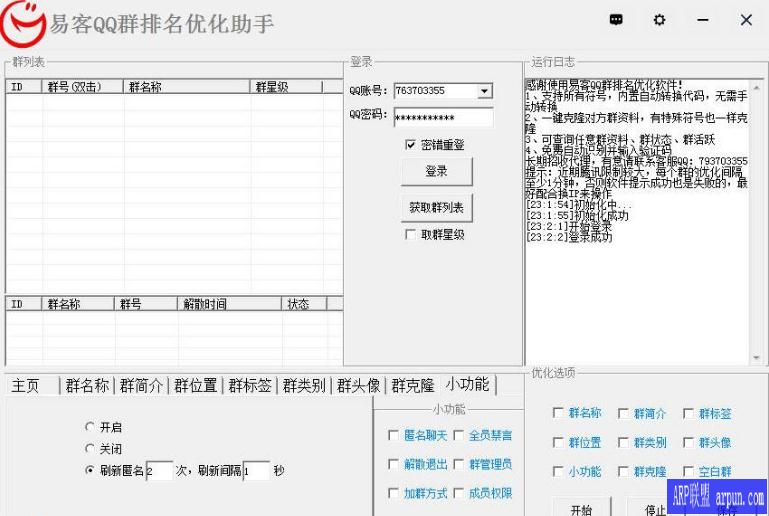The image size is (769, 516).
Task: Open the 群简介 tab
Action: point(141,386)
